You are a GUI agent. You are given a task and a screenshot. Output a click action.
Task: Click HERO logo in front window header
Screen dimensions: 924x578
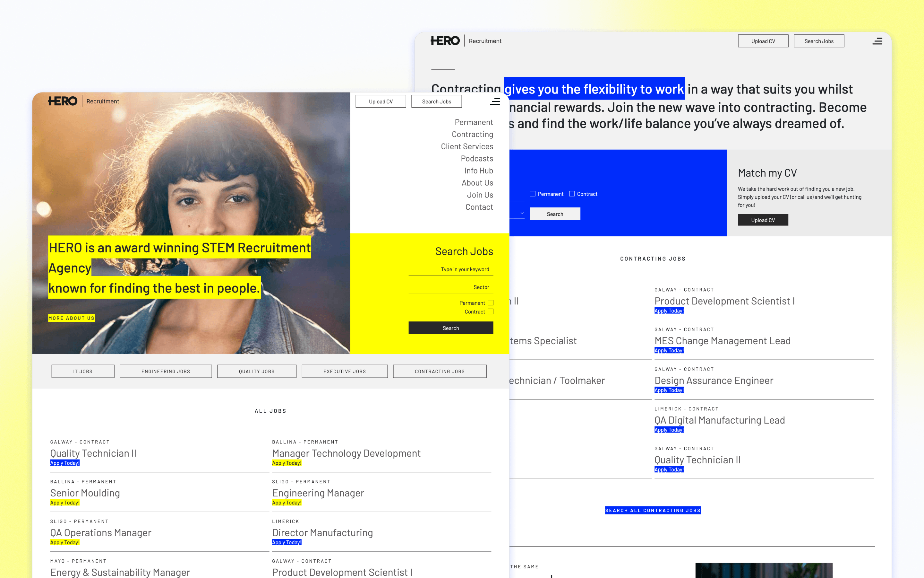point(63,101)
